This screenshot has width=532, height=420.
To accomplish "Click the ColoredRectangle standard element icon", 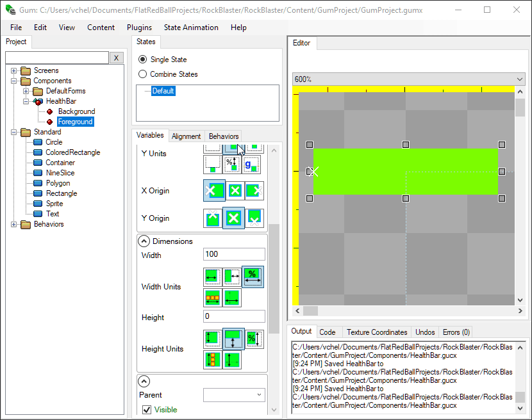I will point(38,152).
